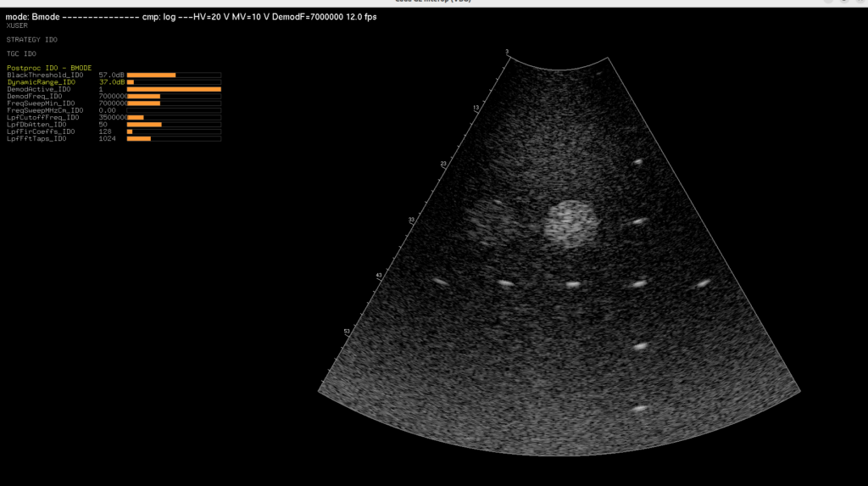Select the FreqSweepMHzCm_ID0 parameter label
Viewport: 868px width, 486px height.
45,110
